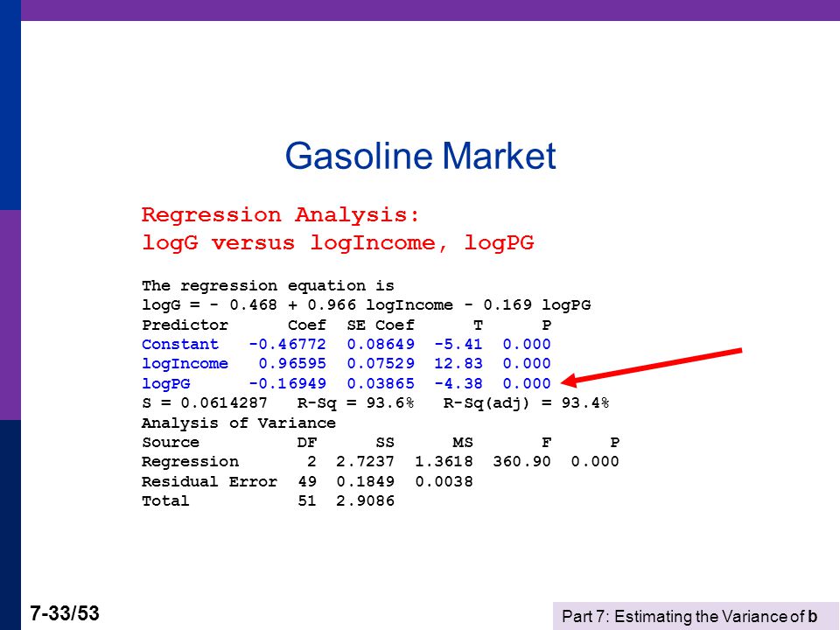Select Constant coefficient "-0.46772"
The image size is (840, 630).
(287, 344)
